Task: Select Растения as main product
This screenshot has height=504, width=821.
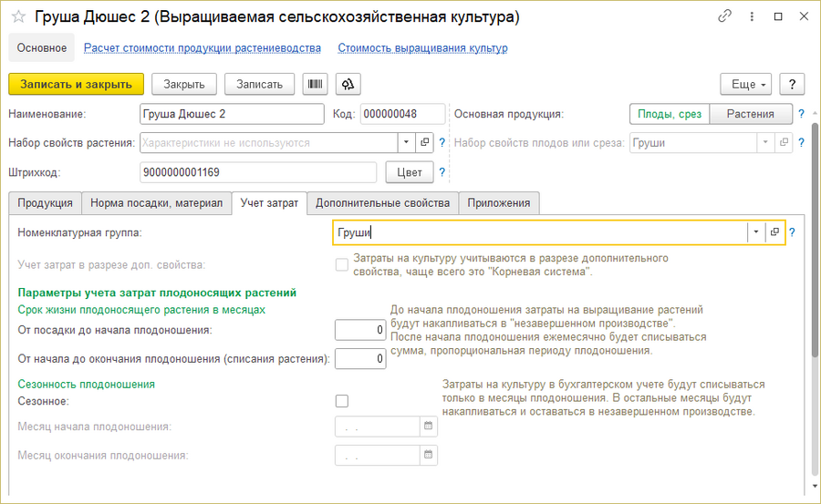Action: [751, 114]
